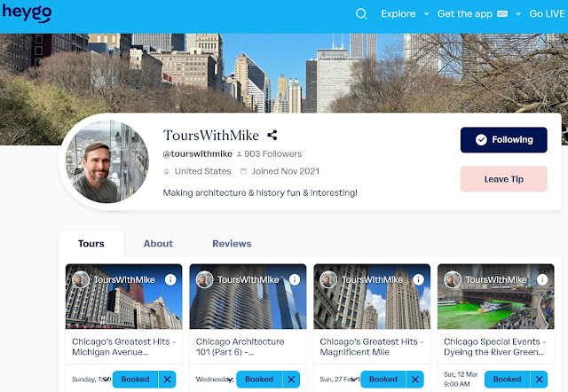Screen dimensions: 568x392
Task: Click the 903 Followers count
Action: coord(272,153)
